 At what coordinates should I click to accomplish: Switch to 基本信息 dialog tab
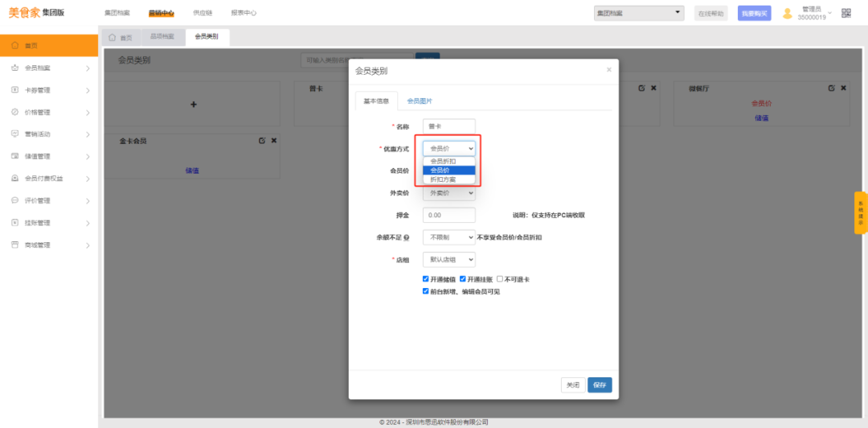(376, 101)
